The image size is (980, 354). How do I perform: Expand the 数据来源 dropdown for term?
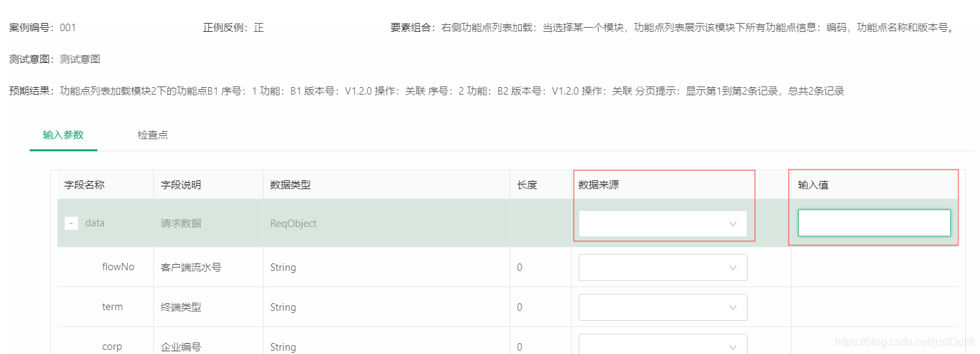click(662, 307)
